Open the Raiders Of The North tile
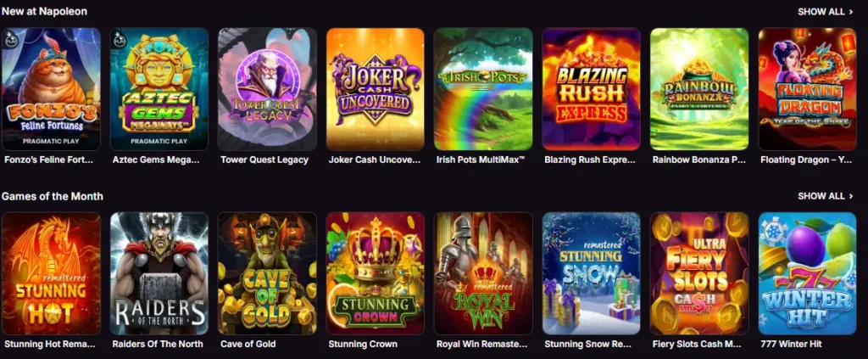Image resolution: width=868 pixels, height=359 pixels. tap(159, 273)
